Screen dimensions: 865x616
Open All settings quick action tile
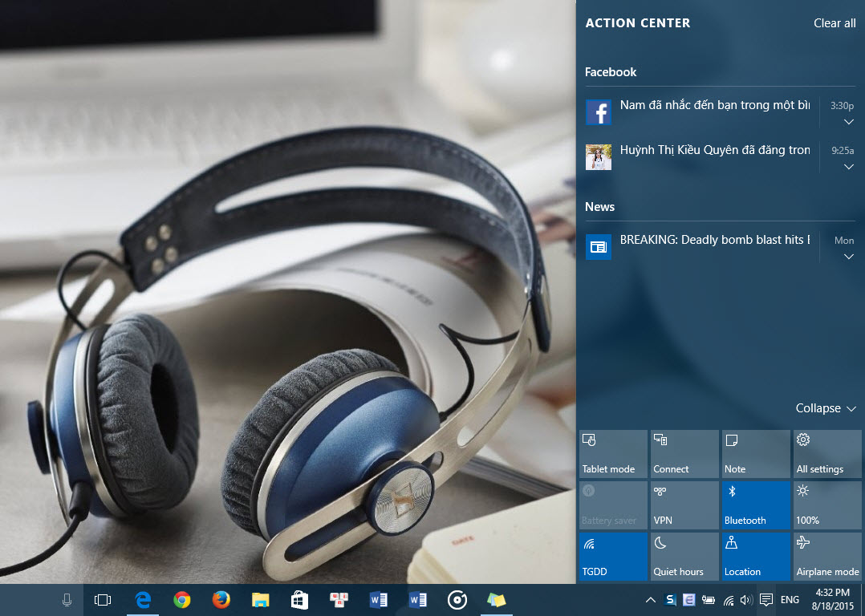[827, 454]
